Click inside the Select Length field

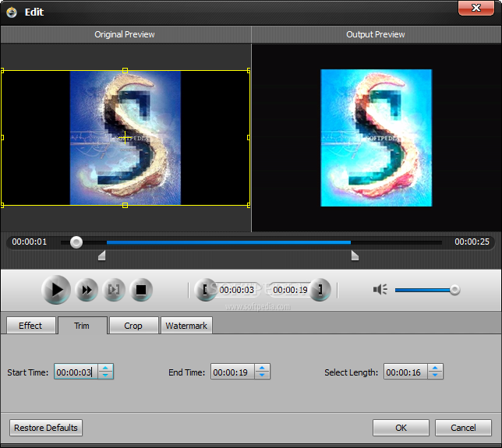point(405,372)
